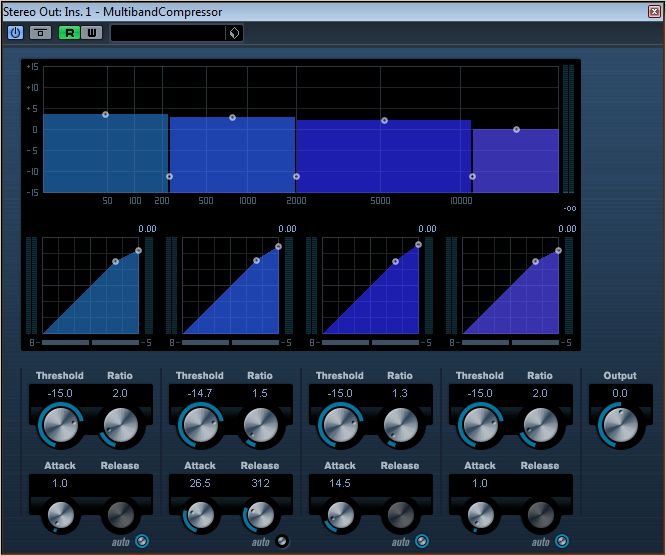
Task: Click band 4 attack value 1.0
Action: pos(480,483)
